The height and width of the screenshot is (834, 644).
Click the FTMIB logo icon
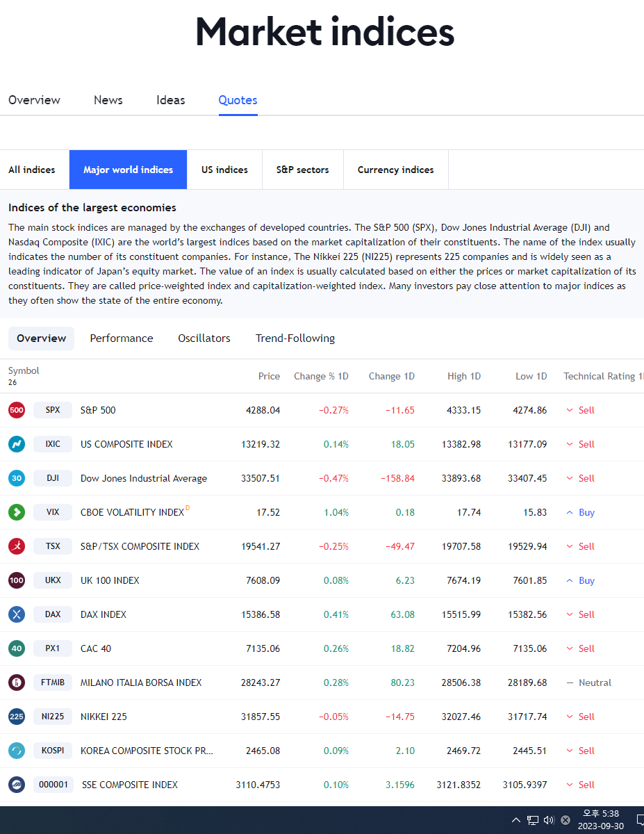pyautogui.click(x=17, y=682)
